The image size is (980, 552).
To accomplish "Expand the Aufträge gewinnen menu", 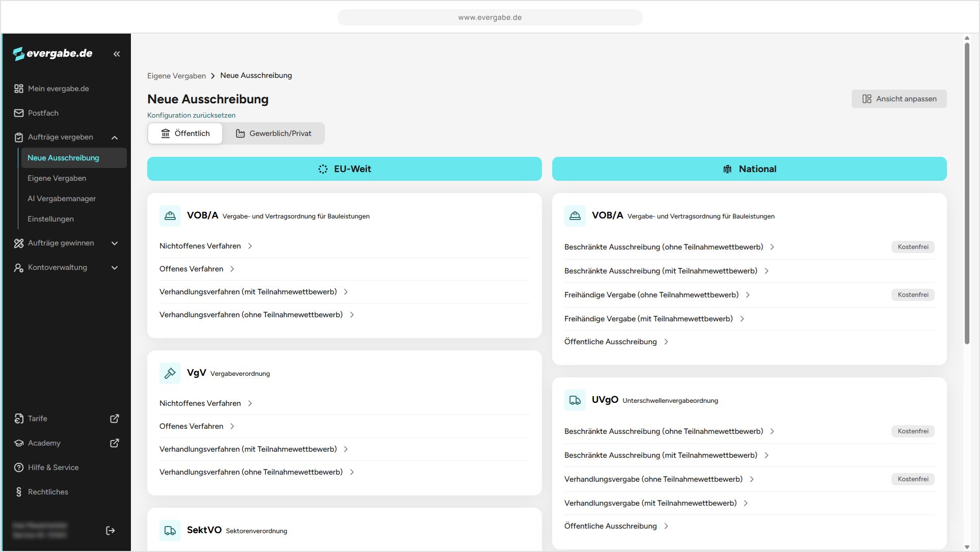I will 115,243.
